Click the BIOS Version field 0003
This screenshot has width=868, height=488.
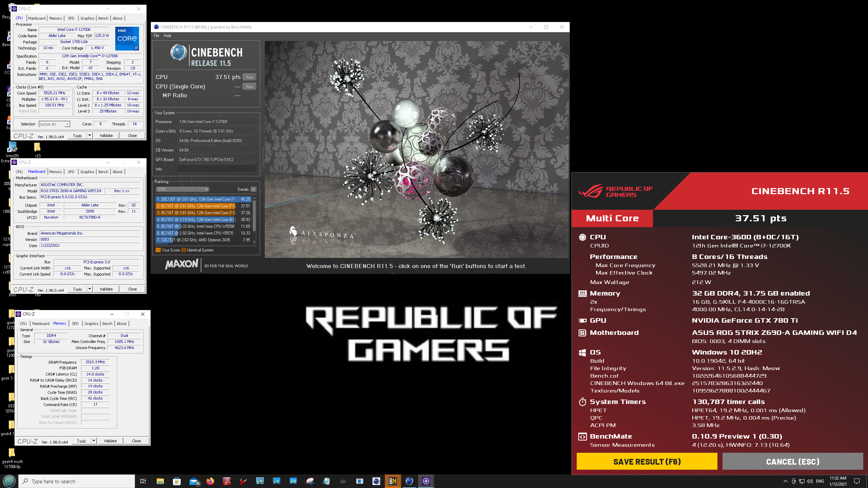click(x=90, y=239)
